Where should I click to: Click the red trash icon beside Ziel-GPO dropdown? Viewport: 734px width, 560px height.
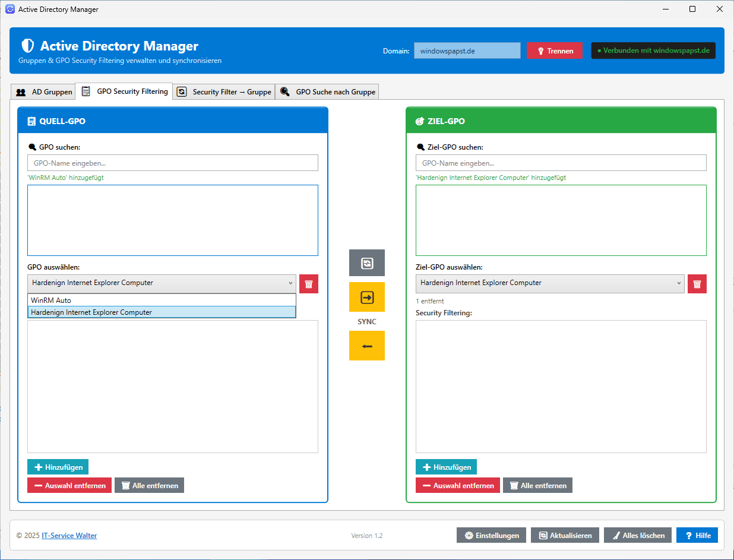point(697,284)
